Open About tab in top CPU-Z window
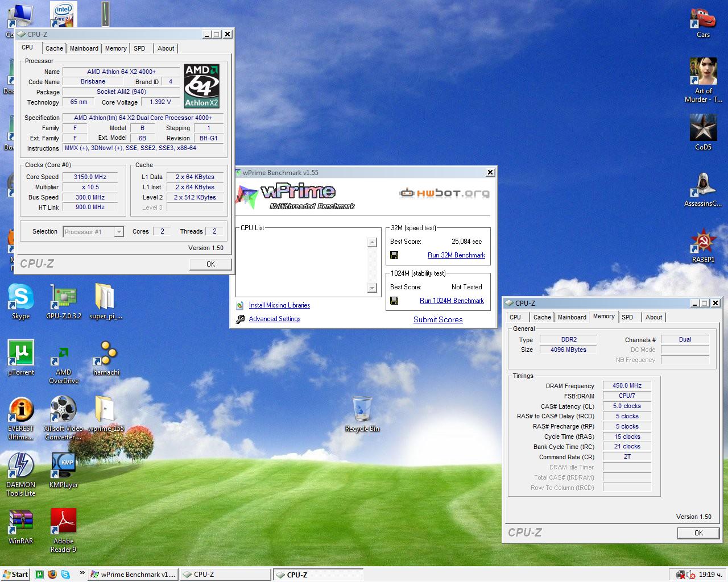The image size is (728, 582). (x=166, y=48)
